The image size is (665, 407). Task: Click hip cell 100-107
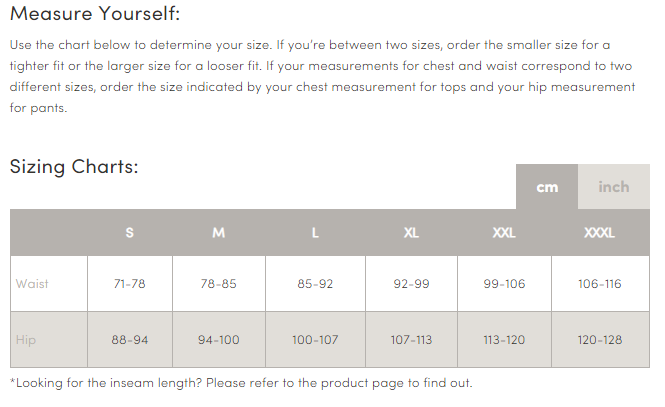315,340
